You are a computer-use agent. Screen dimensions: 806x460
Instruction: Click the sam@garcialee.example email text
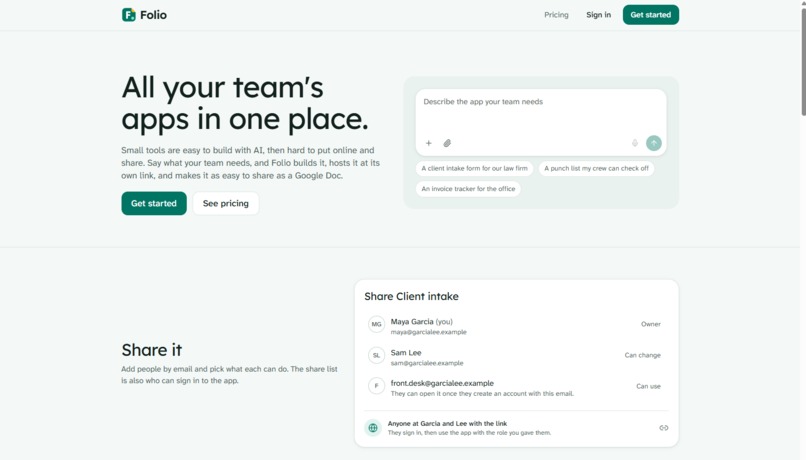tap(427, 363)
